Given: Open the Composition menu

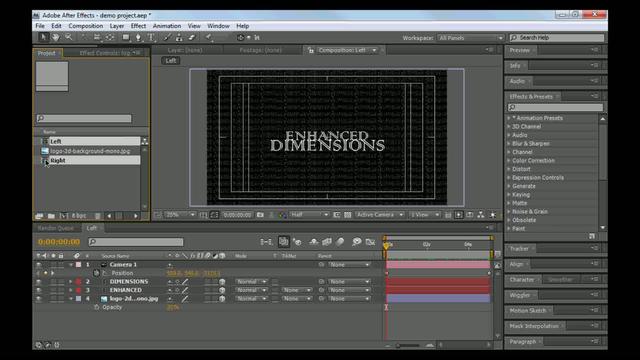Looking at the screenshot, I should (86, 26).
